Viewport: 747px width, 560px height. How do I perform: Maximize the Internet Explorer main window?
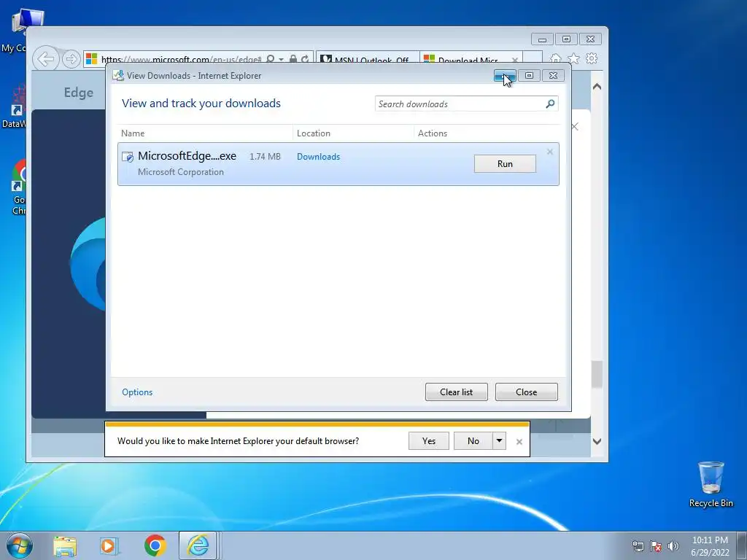pos(566,39)
